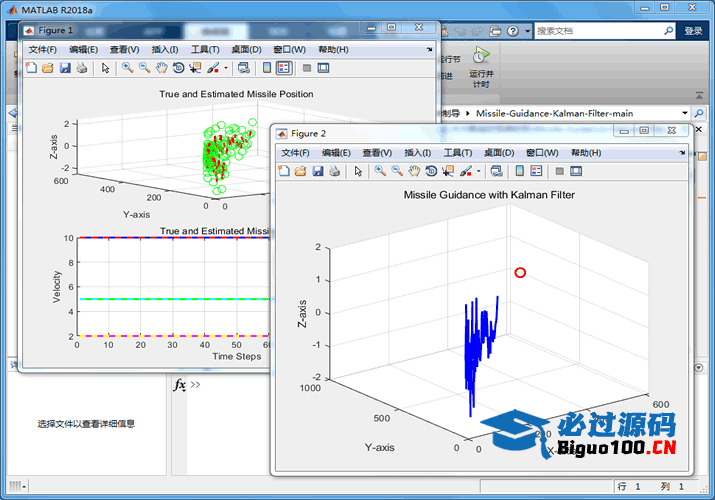Close the MATLAB editor panel with X
Viewport: 715px width, 500px height.
[699, 130]
